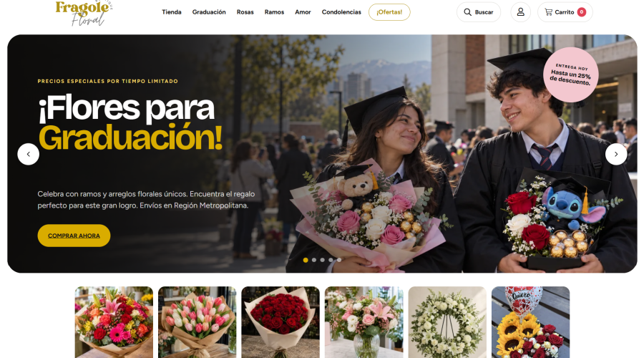Click the magnifying glass search icon
This screenshot has width=644, height=358.
tap(467, 12)
